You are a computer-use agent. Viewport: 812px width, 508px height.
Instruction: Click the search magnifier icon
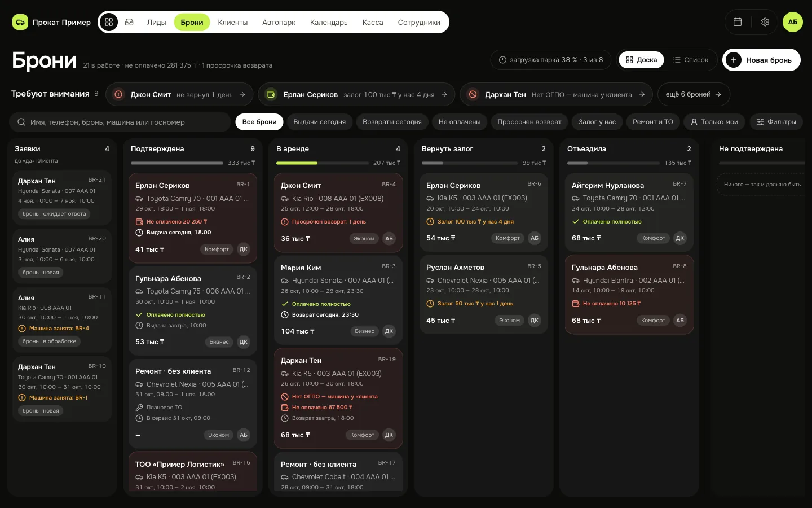(21, 122)
